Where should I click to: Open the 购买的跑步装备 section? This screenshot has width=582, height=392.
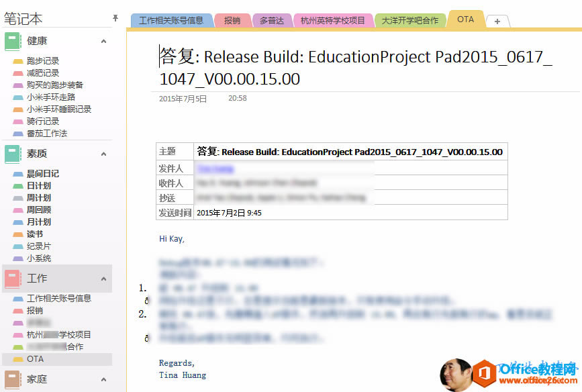55,85
